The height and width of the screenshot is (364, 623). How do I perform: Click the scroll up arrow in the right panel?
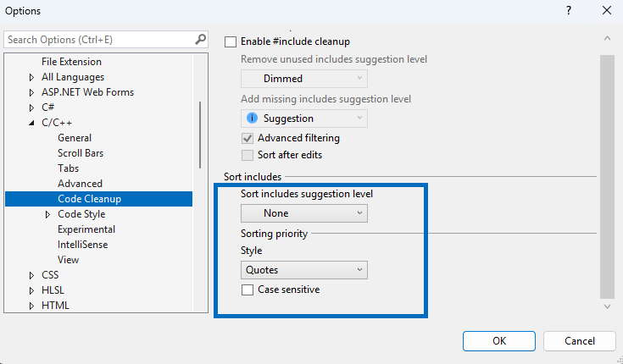(x=607, y=39)
